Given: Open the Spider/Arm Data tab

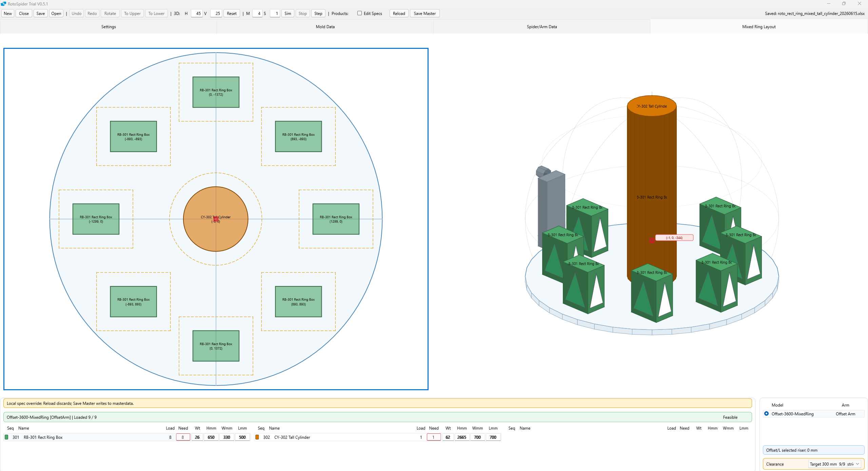Looking at the screenshot, I should [542, 27].
